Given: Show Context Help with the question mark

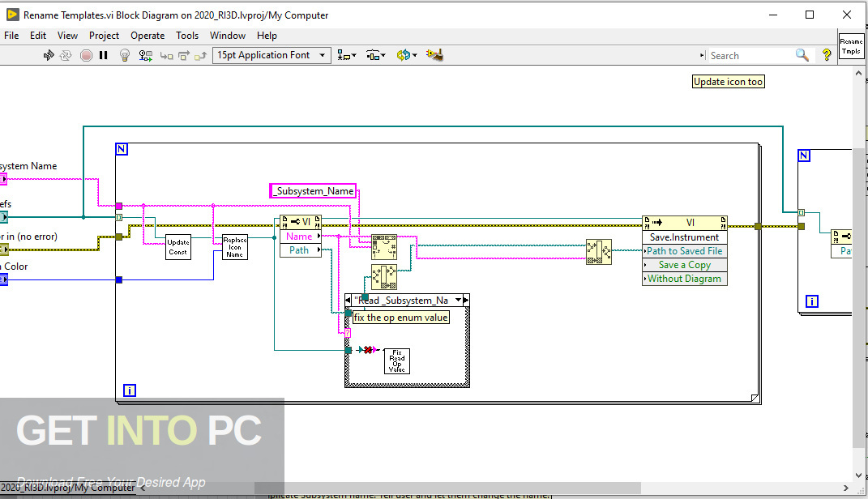Looking at the screenshot, I should 827,55.
